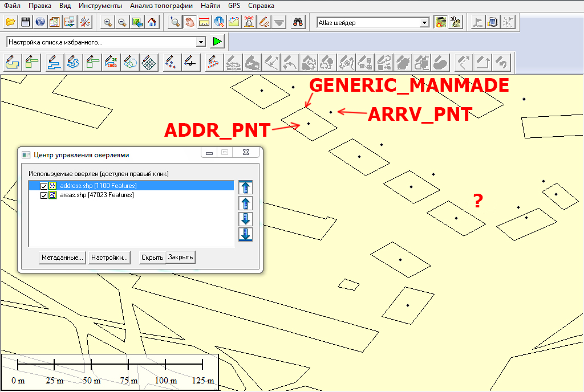Screen dimensions: 584x392
Task: Open search with the binoculars icon
Action: coord(298,22)
